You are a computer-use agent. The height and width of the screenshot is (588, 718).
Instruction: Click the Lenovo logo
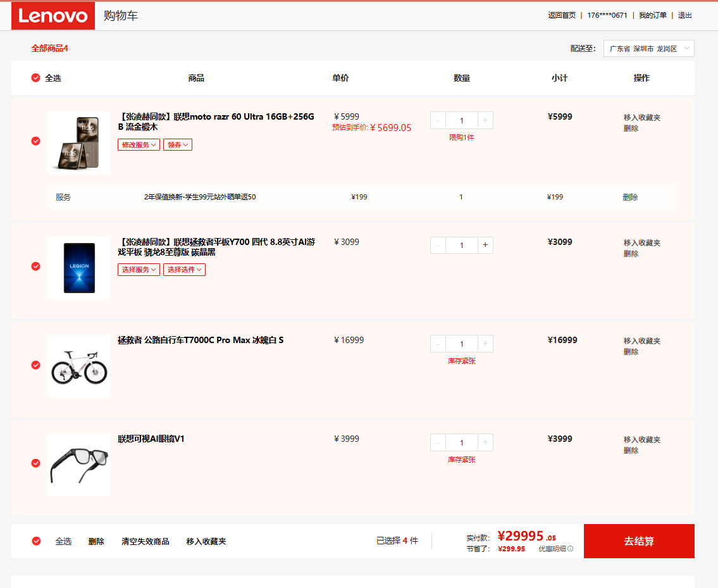tap(53, 16)
